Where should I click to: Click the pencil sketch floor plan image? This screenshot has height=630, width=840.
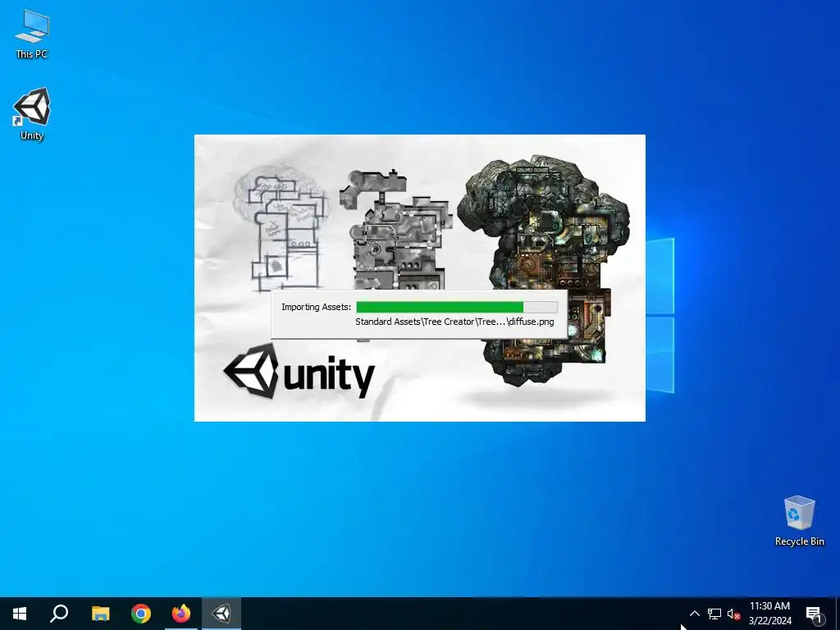click(x=281, y=228)
